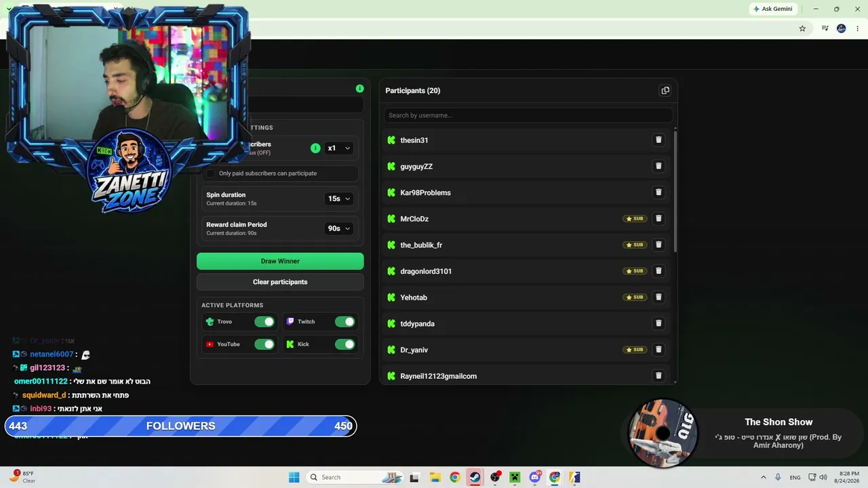
Task: Click the Clear participants button
Action: point(280,282)
